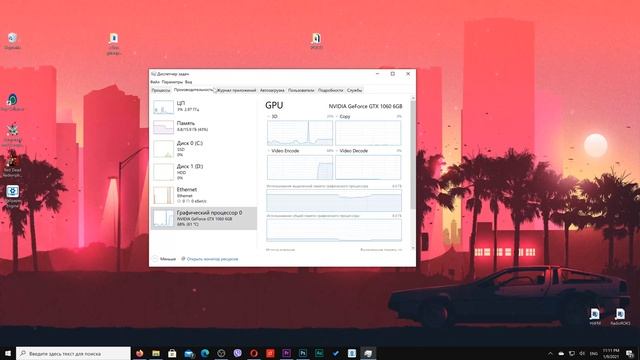Launch Opera browser from the taskbar
The image size is (640, 360).
click(254, 353)
